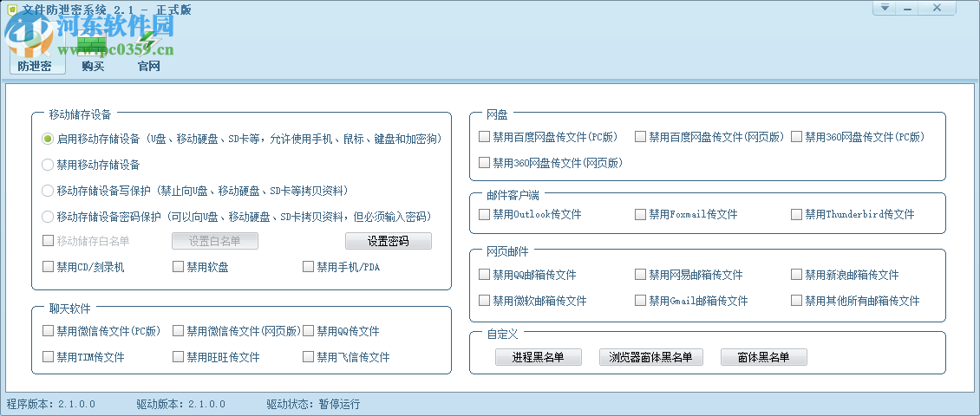The image size is (980, 416).
Task: Enable 禁用Thunderbird传文件 checkbox
Action: 796,214
